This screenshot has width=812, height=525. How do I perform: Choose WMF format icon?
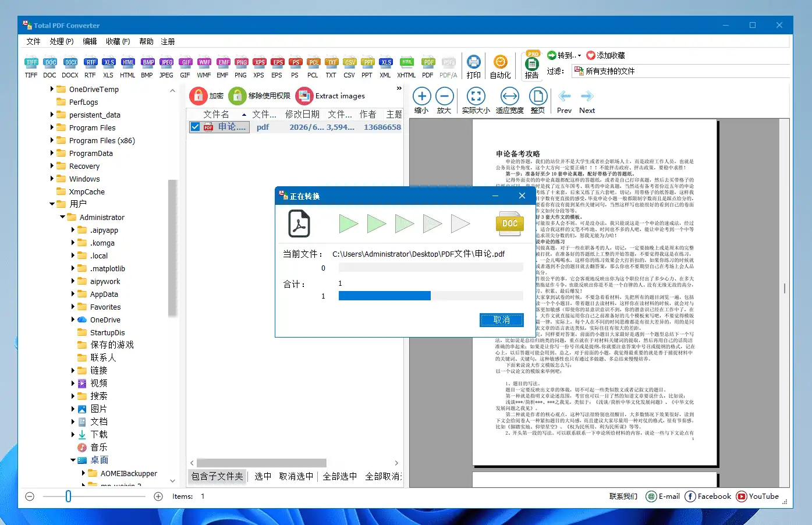[204, 68]
